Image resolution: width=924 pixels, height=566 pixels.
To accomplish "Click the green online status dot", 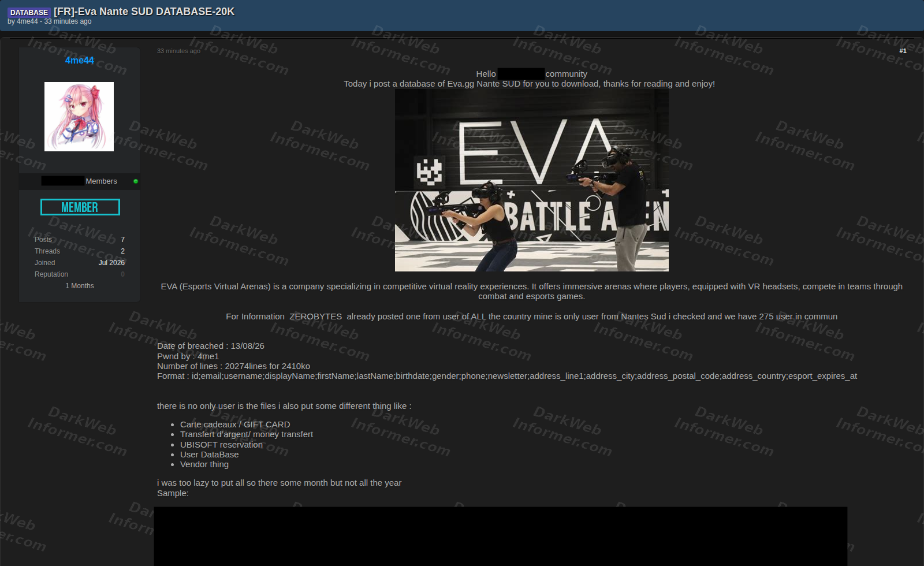I will [x=136, y=181].
